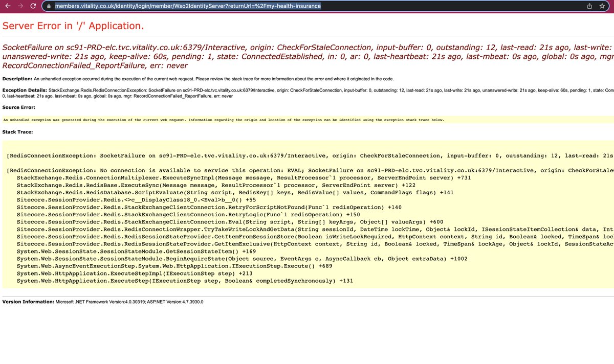
Task: Click the 'No connection is available' trace line
Action: (x=310, y=170)
